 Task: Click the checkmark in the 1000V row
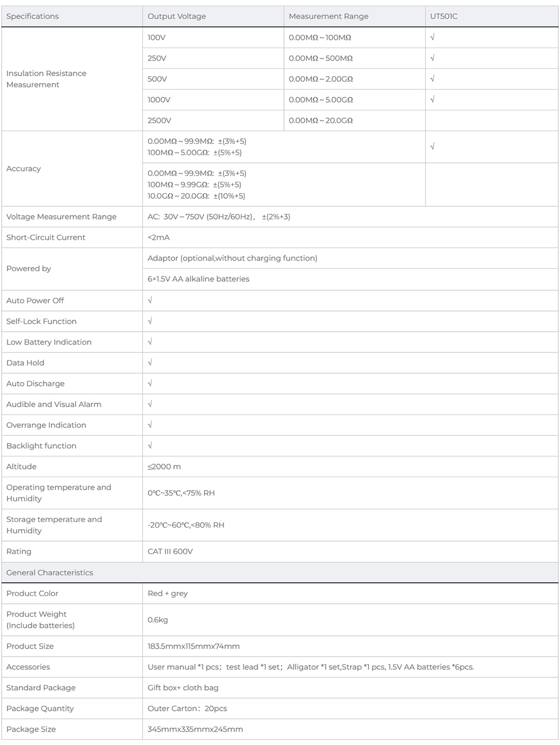(432, 100)
